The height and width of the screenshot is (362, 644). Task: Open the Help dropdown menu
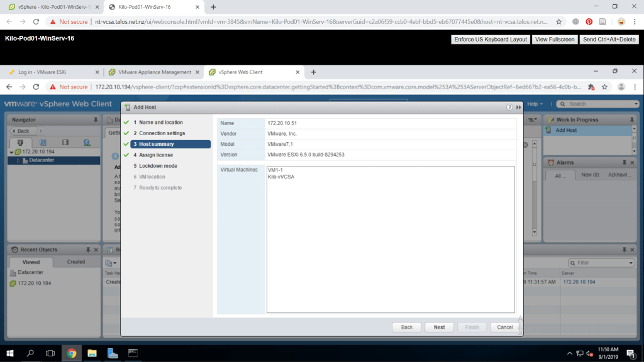coord(535,104)
